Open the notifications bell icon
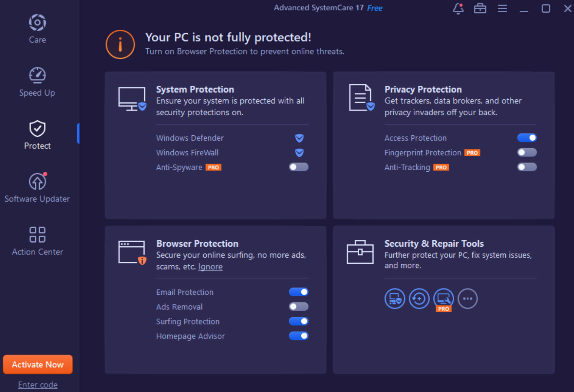The width and height of the screenshot is (574, 392). click(x=458, y=8)
